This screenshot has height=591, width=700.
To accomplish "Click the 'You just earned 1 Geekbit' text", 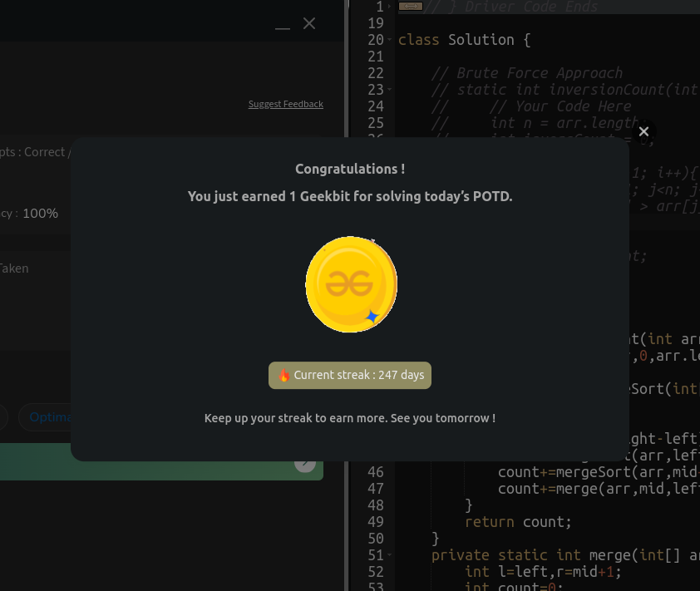I will (x=350, y=196).
